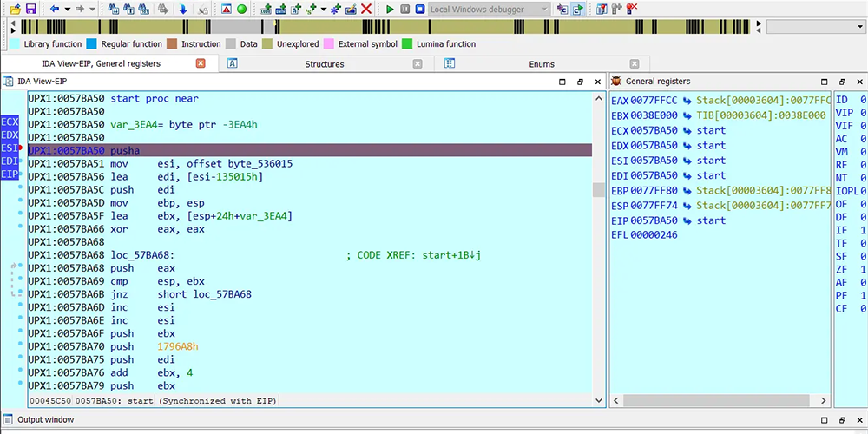Viewport: 868px width, 434px height.
Task: Toggle the ZF flag value
Action: pos(863,269)
